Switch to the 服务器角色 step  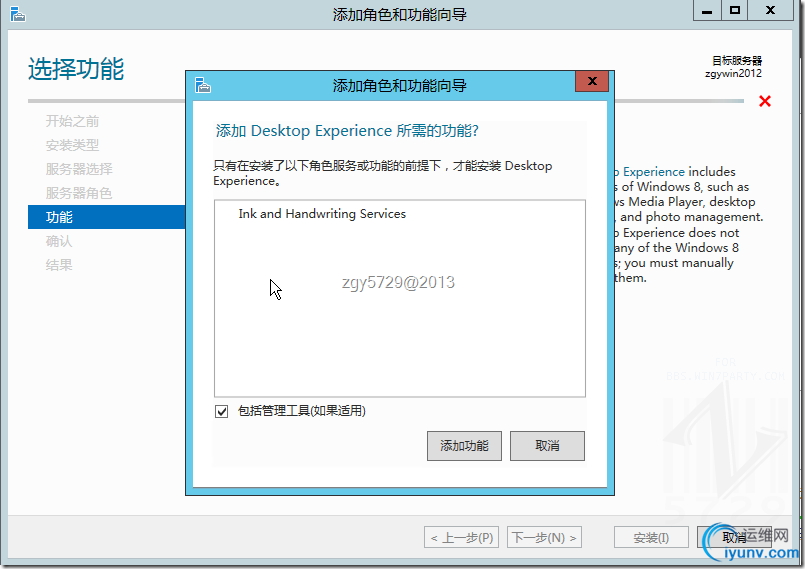pos(79,193)
